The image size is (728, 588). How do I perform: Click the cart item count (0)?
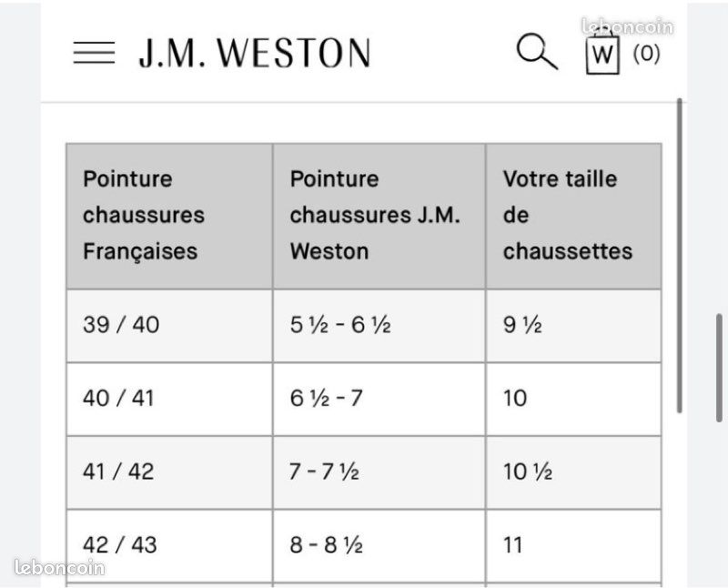pos(644,53)
